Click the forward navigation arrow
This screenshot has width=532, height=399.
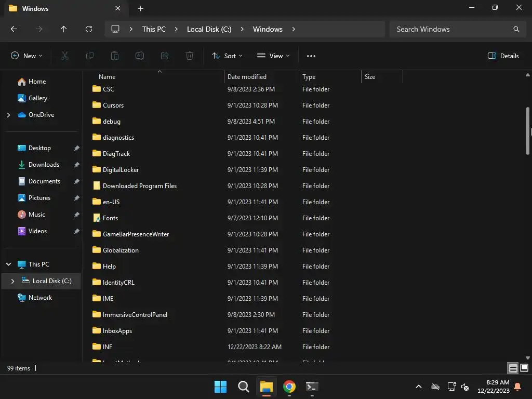click(x=39, y=29)
